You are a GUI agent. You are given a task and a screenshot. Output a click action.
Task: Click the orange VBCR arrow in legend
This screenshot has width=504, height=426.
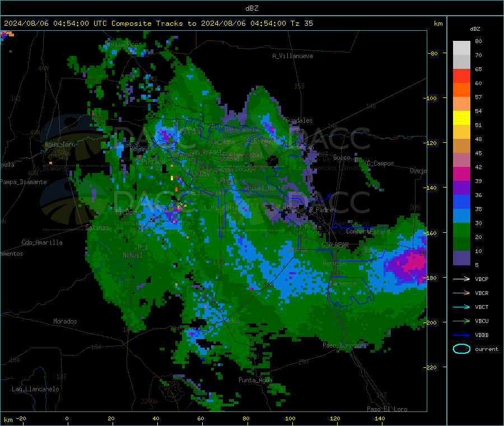click(x=461, y=293)
